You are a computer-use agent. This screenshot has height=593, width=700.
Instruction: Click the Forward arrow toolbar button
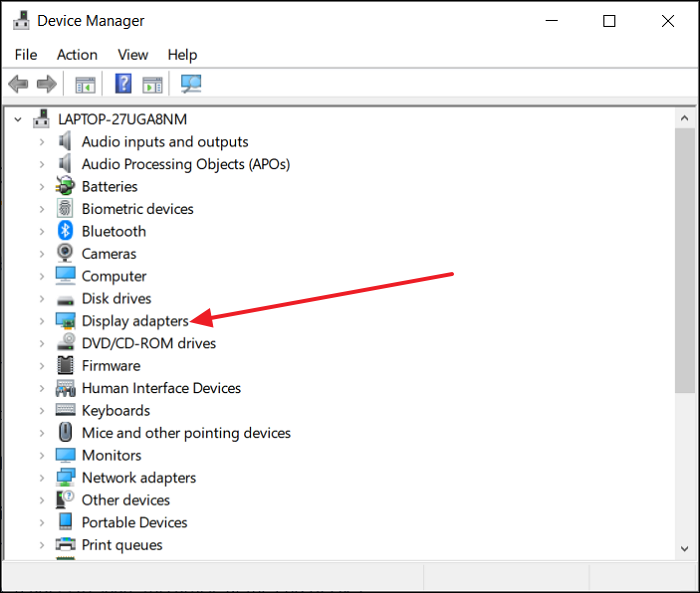(x=46, y=84)
